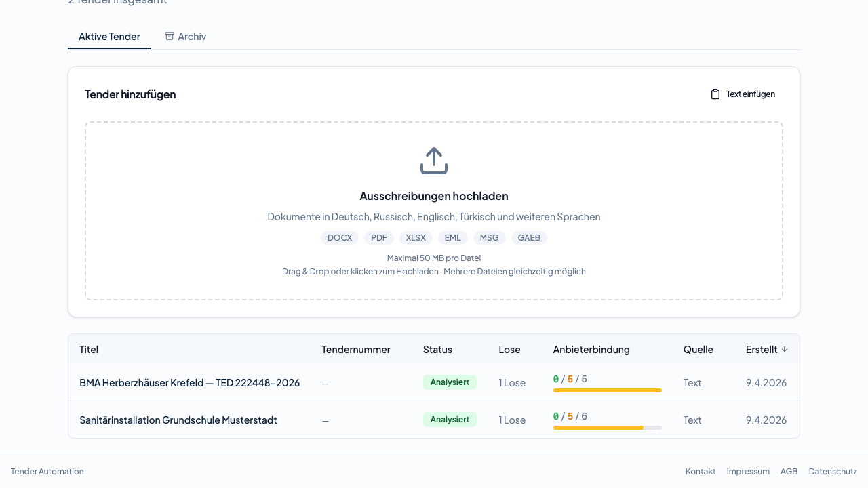This screenshot has width=868, height=488.
Task: Click the Anbieterbindung progress bar for BMA Herberzhäuser
Action: coord(607,390)
